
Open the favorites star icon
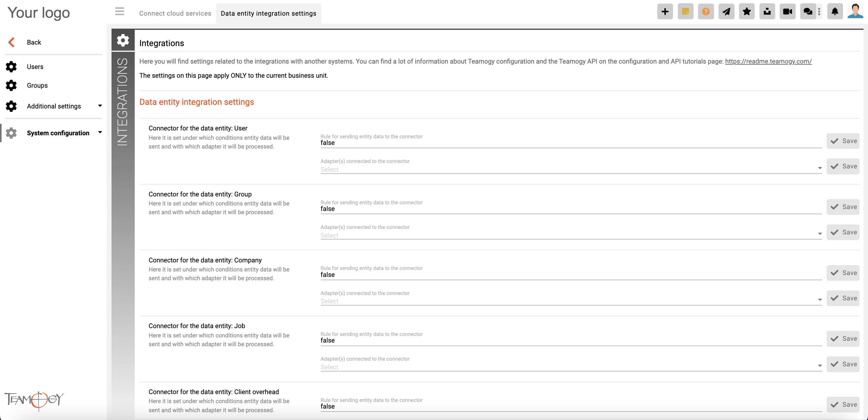point(747,12)
